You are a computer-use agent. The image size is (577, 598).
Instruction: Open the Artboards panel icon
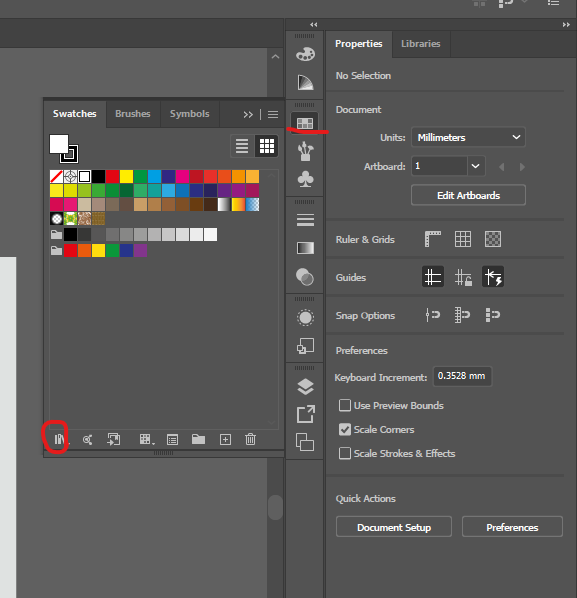pos(305,442)
